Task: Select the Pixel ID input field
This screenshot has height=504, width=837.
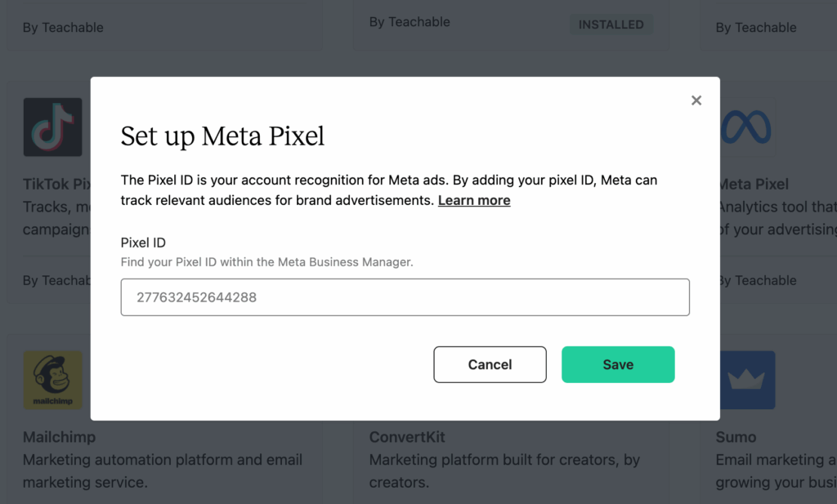Action: [405, 297]
